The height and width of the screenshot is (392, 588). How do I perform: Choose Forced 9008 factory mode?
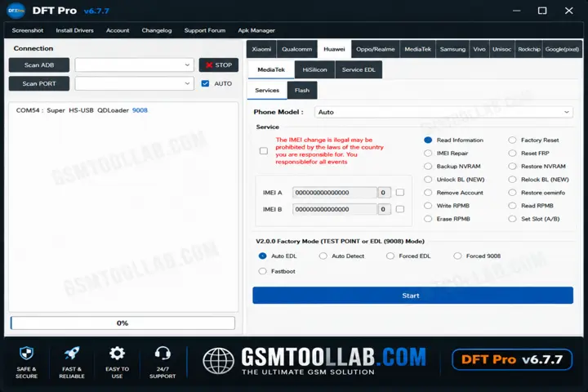coord(457,256)
